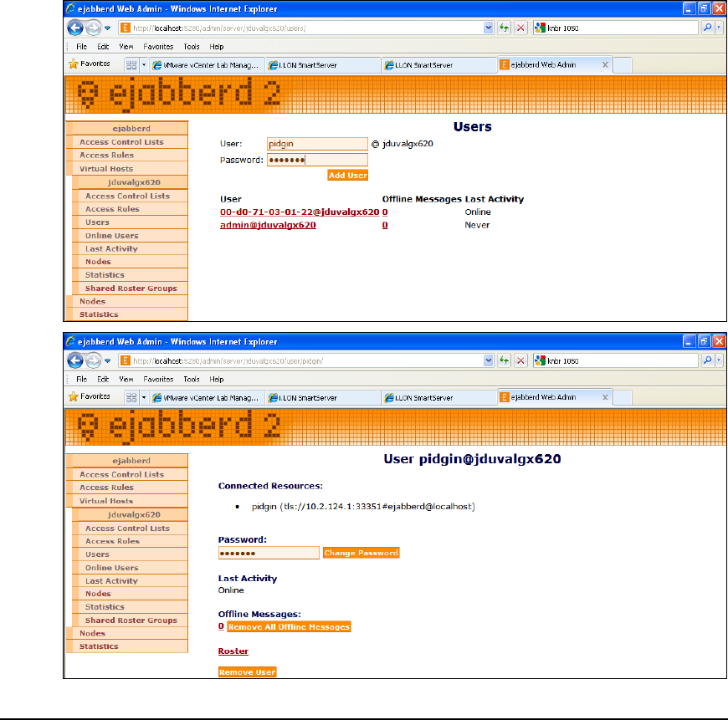Click Add User button
The width and height of the screenshot is (728, 720).
(x=348, y=175)
